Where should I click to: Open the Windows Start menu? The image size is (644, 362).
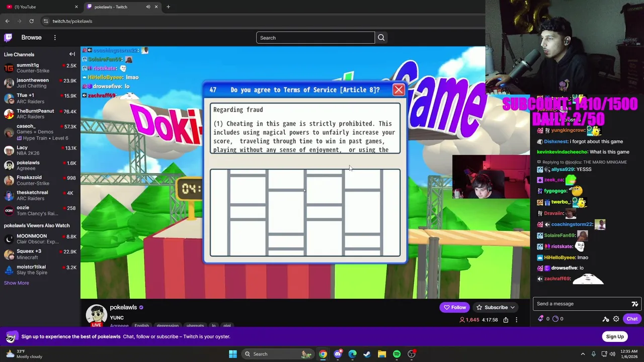pos(233,354)
